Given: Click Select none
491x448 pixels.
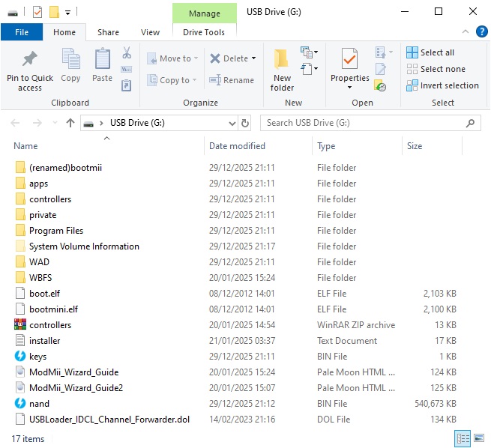Looking at the screenshot, I should [x=436, y=69].
